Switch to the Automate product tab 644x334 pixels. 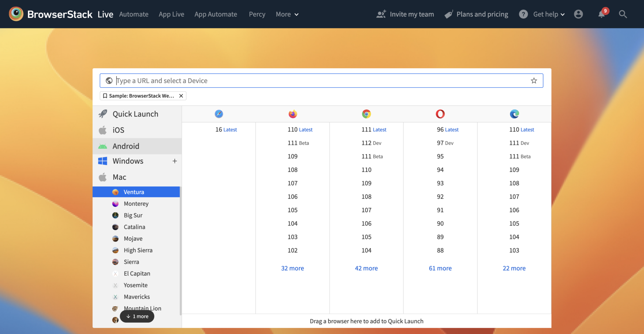click(134, 14)
